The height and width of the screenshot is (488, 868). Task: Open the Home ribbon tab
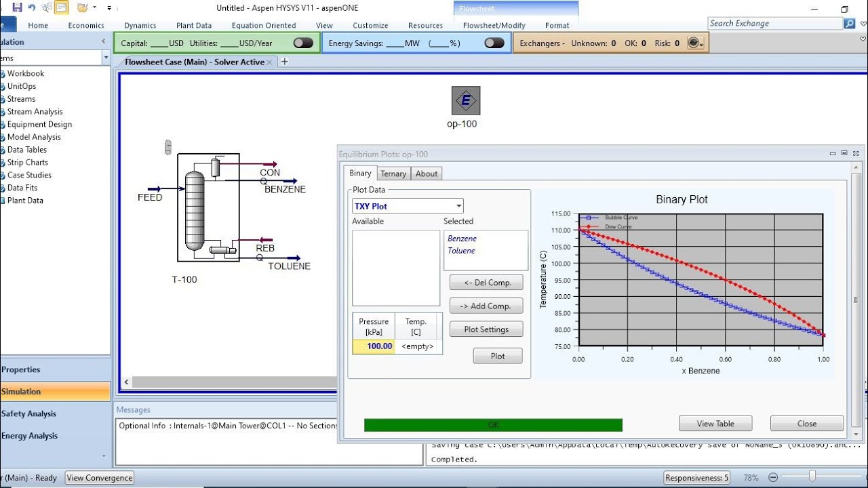[x=38, y=25]
